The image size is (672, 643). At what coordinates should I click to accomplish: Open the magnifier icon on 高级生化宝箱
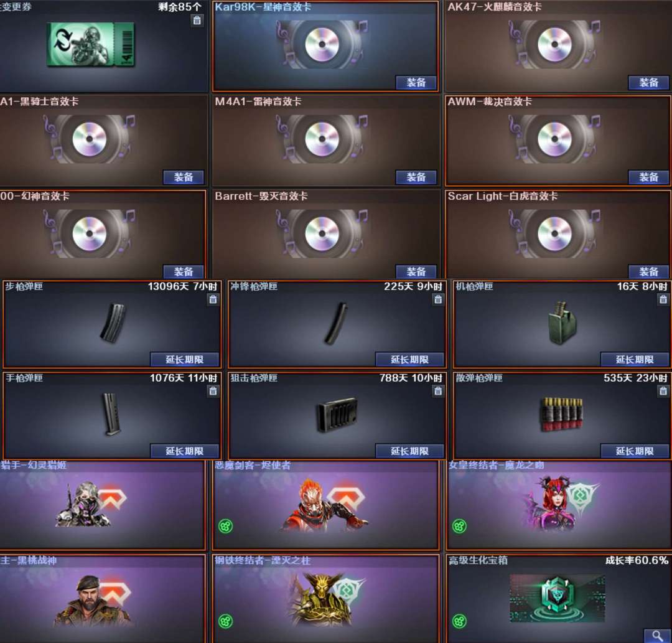pyautogui.click(x=656, y=636)
